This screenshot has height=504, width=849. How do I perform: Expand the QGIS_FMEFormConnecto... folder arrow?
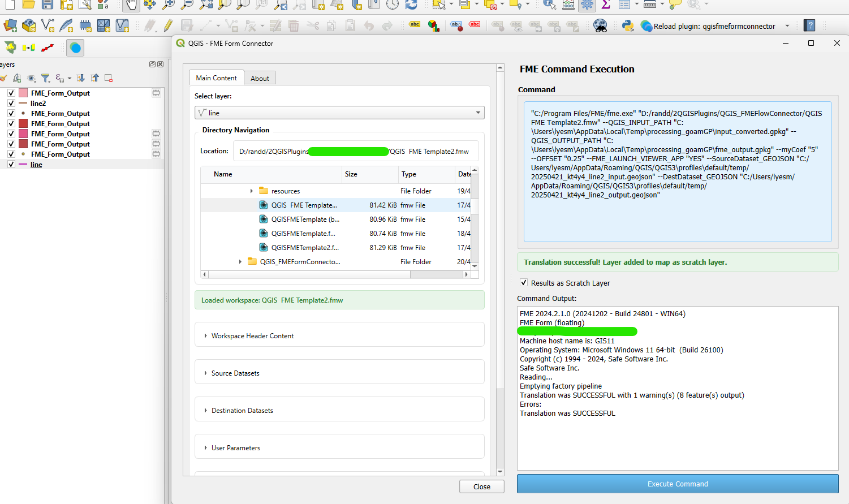click(240, 262)
